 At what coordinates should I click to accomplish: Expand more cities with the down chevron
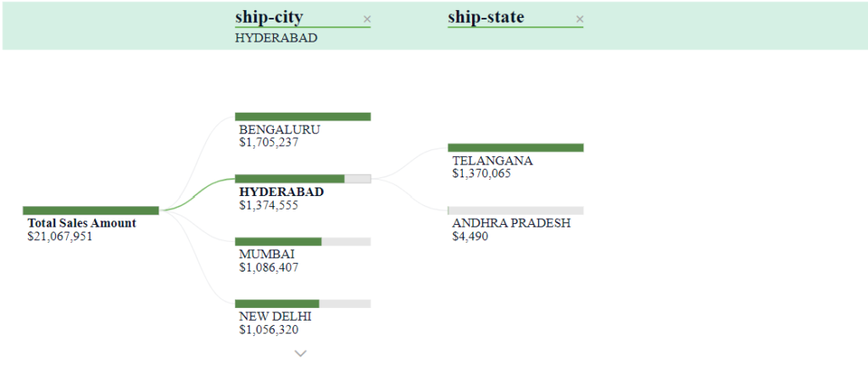301,353
